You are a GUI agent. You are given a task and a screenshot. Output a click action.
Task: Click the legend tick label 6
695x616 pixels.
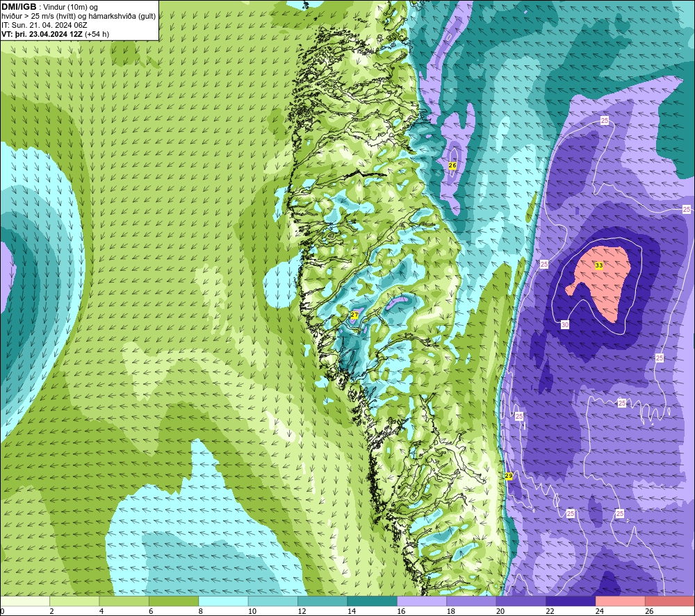(x=151, y=611)
